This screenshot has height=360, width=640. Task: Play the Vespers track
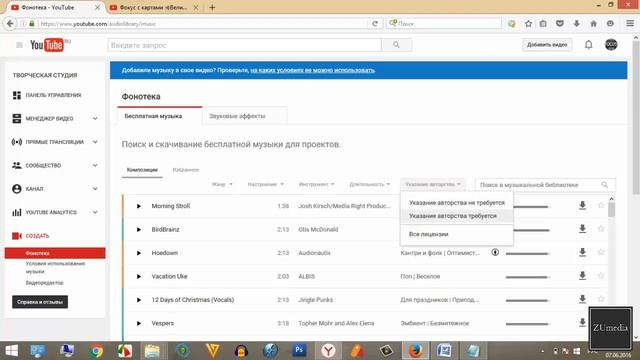coord(139,323)
